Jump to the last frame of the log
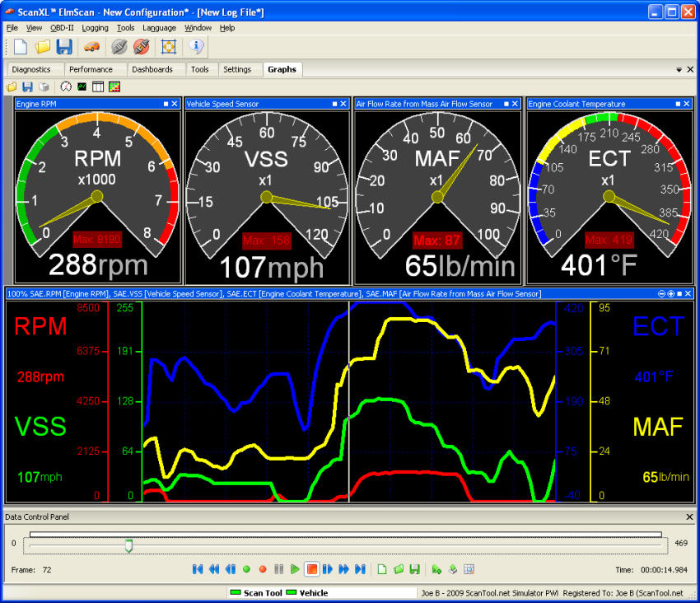 pos(360,568)
